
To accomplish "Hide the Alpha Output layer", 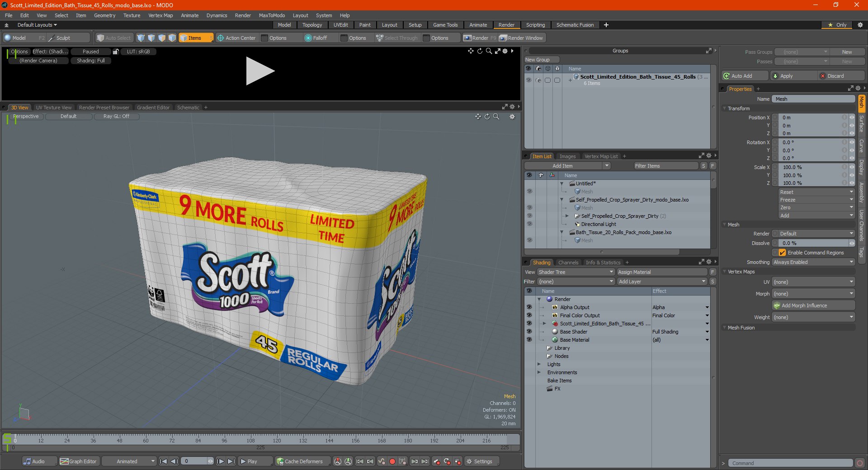I will pyautogui.click(x=529, y=307).
